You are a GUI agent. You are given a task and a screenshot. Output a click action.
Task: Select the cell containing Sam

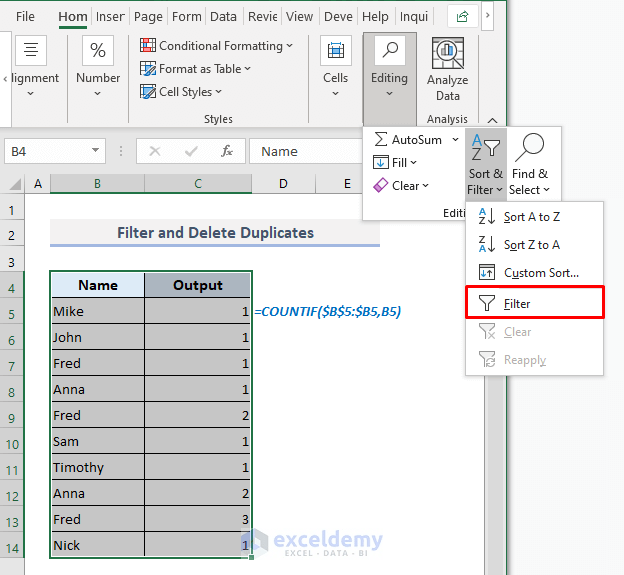click(98, 441)
